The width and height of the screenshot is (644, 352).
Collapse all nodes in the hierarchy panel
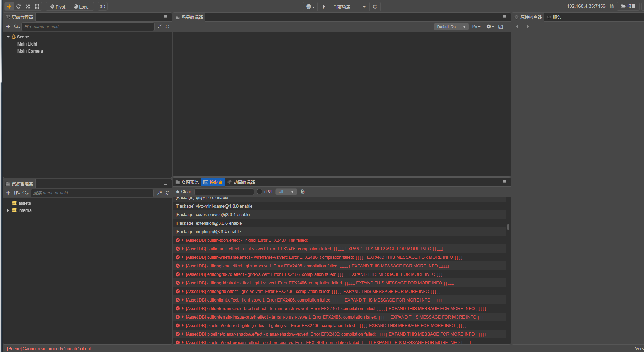159,27
